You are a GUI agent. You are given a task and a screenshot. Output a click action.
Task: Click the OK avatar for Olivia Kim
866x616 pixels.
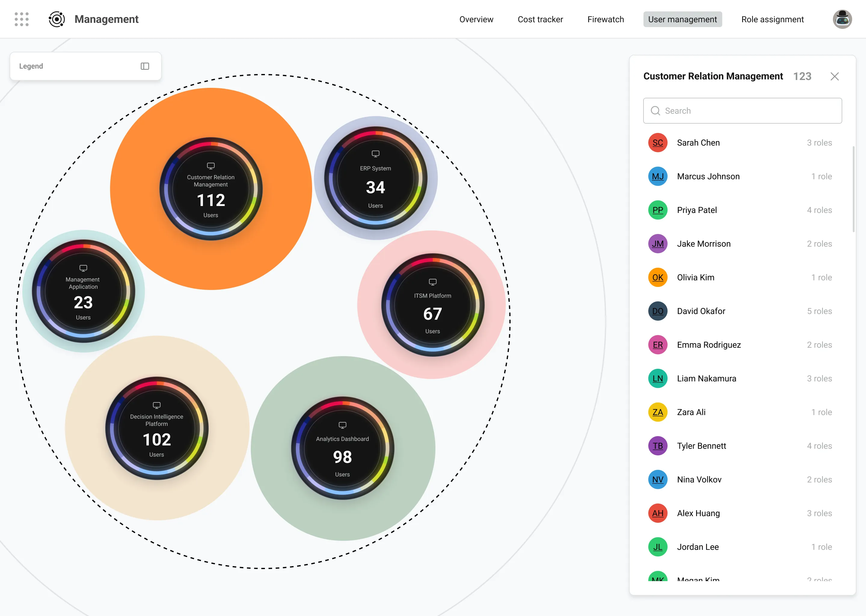[657, 277]
